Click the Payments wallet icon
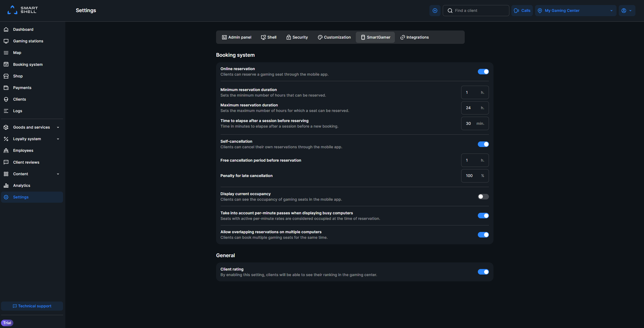The height and width of the screenshot is (328, 644). (6, 88)
